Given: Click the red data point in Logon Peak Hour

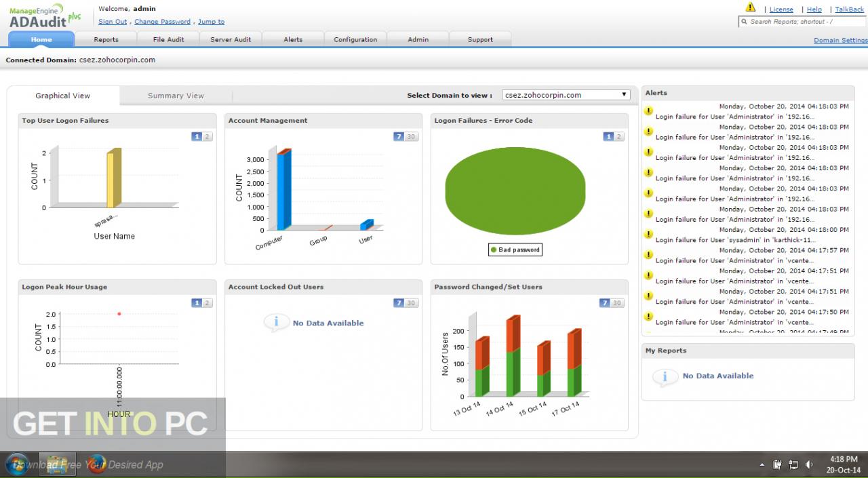Looking at the screenshot, I should tap(119, 314).
